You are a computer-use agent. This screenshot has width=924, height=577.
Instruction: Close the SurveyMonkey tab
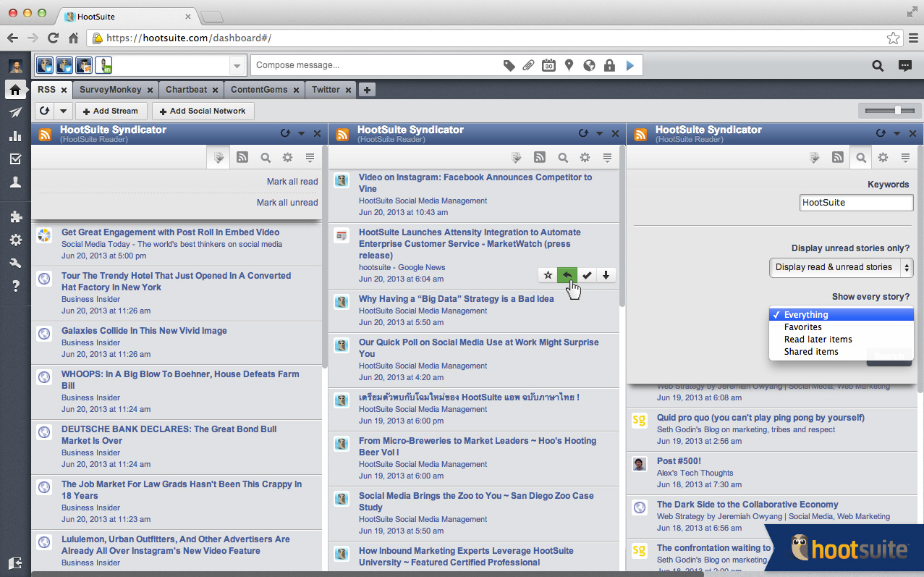150,90
